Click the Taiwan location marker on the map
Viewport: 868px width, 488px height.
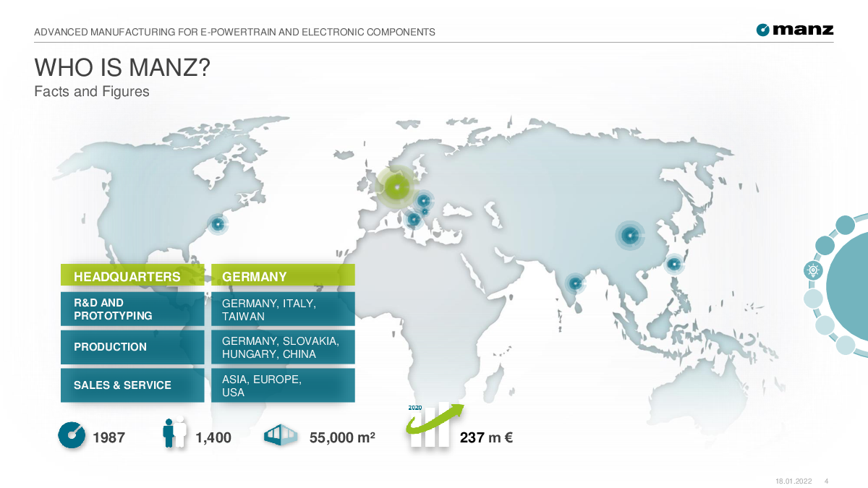point(673,264)
